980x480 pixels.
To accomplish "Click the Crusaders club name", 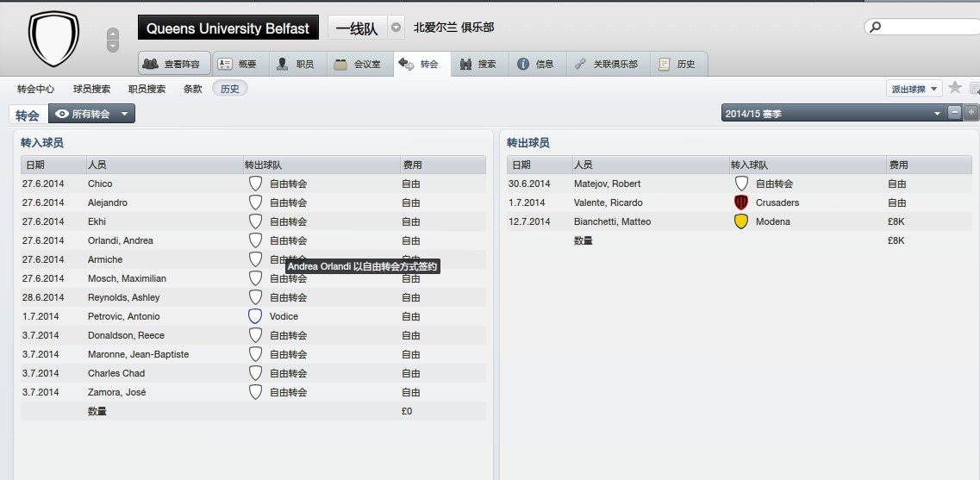I will pos(777,203).
